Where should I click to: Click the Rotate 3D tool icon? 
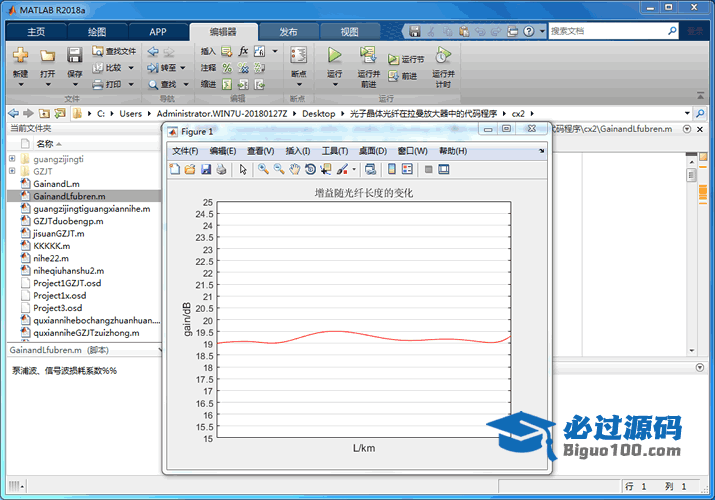coord(310,170)
